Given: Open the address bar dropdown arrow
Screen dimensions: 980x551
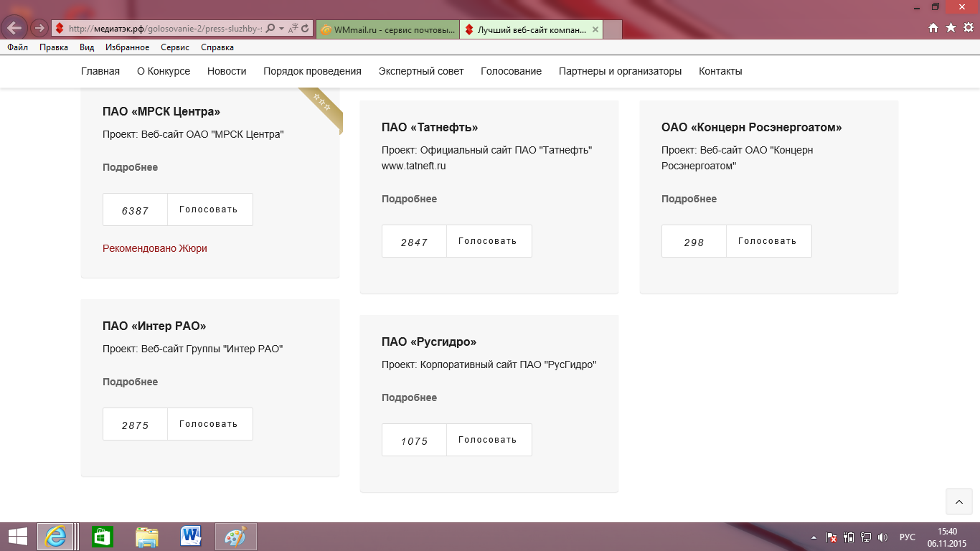Looking at the screenshot, I should coord(281,29).
